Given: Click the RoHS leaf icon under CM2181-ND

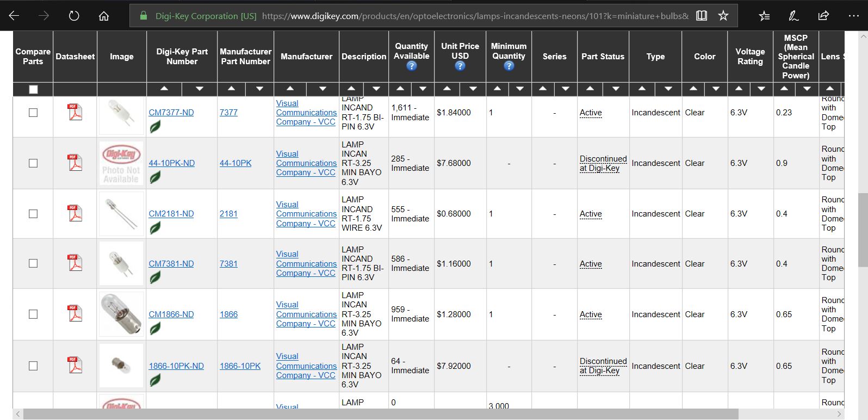Looking at the screenshot, I should 155,228.
